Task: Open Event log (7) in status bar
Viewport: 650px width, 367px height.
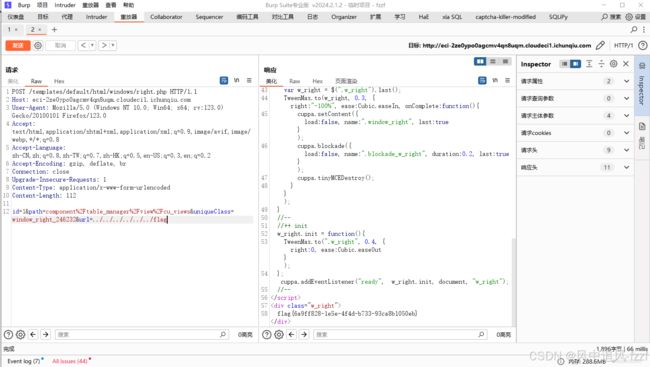Action: [24, 361]
